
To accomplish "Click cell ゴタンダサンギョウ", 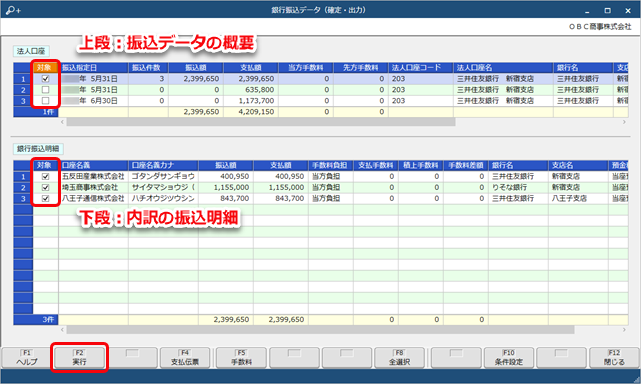I will (x=164, y=176).
